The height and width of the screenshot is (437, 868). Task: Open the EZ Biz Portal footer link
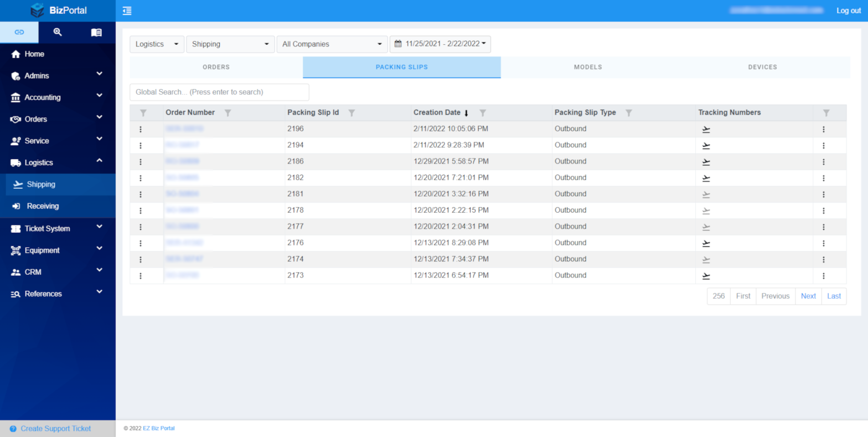[x=158, y=428]
